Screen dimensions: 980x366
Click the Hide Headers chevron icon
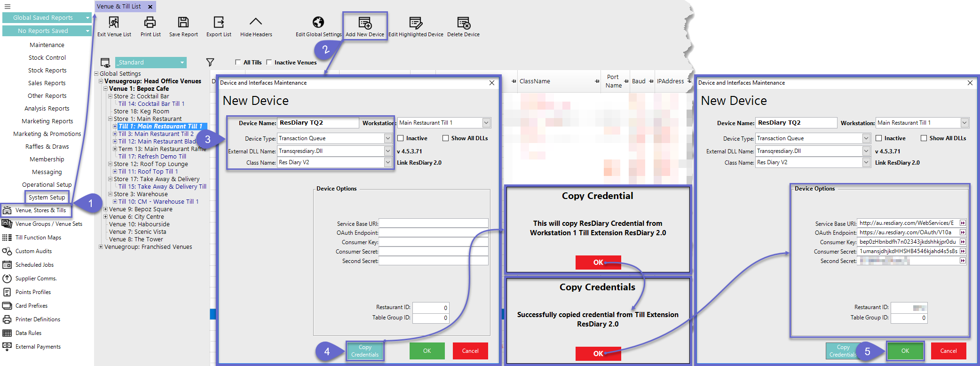pos(256,22)
